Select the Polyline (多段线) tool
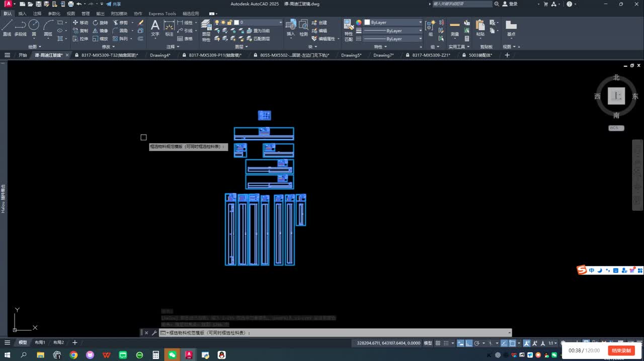This screenshot has height=361, width=644. point(20,28)
